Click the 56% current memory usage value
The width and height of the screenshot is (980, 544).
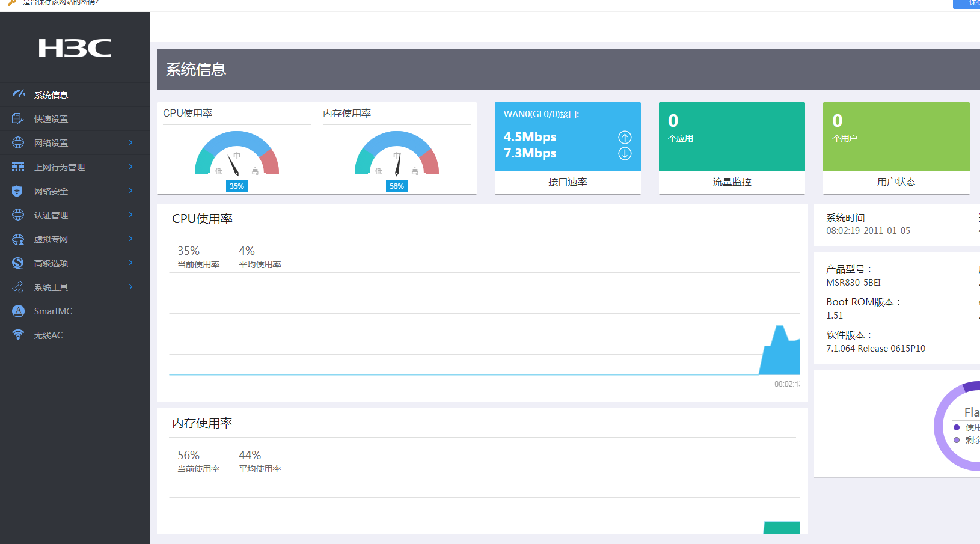tap(188, 455)
